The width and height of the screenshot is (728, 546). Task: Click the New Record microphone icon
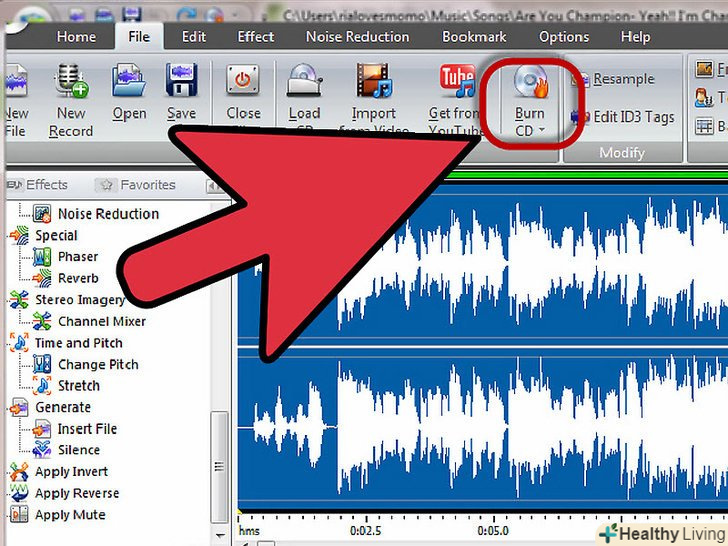71,80
